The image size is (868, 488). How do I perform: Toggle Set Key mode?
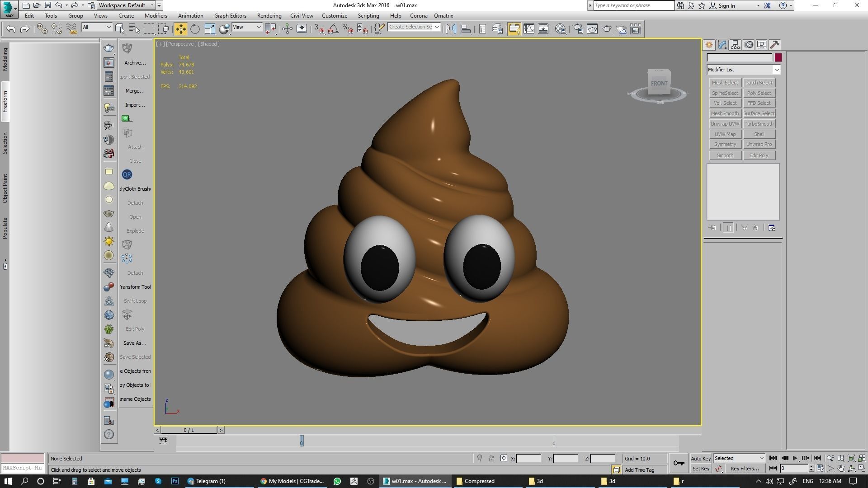[x=701, y=469]
